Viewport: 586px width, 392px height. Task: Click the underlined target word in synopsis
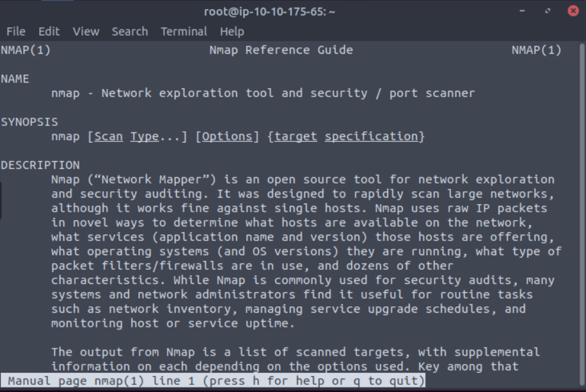click(x=296, y=137)
